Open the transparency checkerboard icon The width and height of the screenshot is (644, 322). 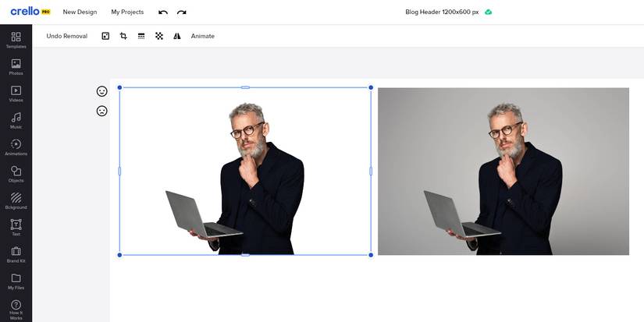click(159, 36)
